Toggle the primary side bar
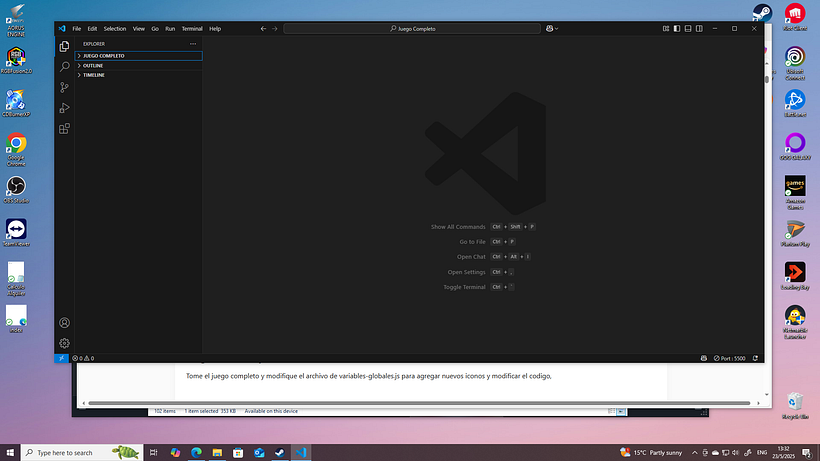Screen dimensions: 820x461 click(x=677, y=29)
